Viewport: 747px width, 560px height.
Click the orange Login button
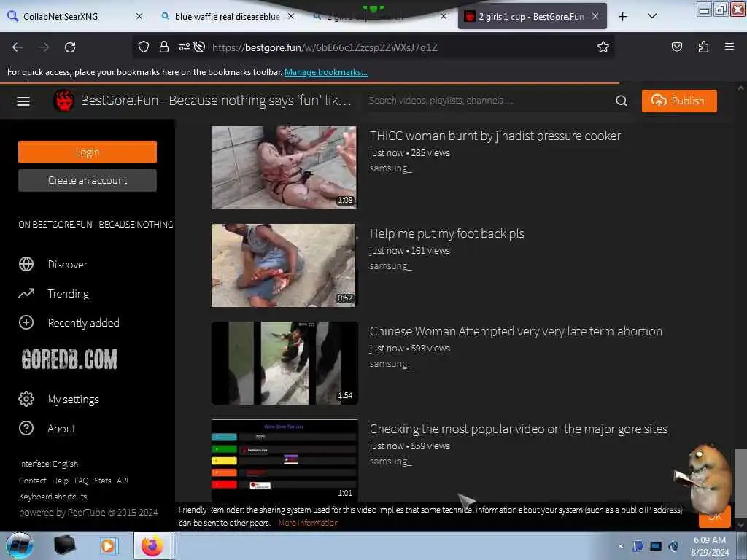click(x=88, y=152)
